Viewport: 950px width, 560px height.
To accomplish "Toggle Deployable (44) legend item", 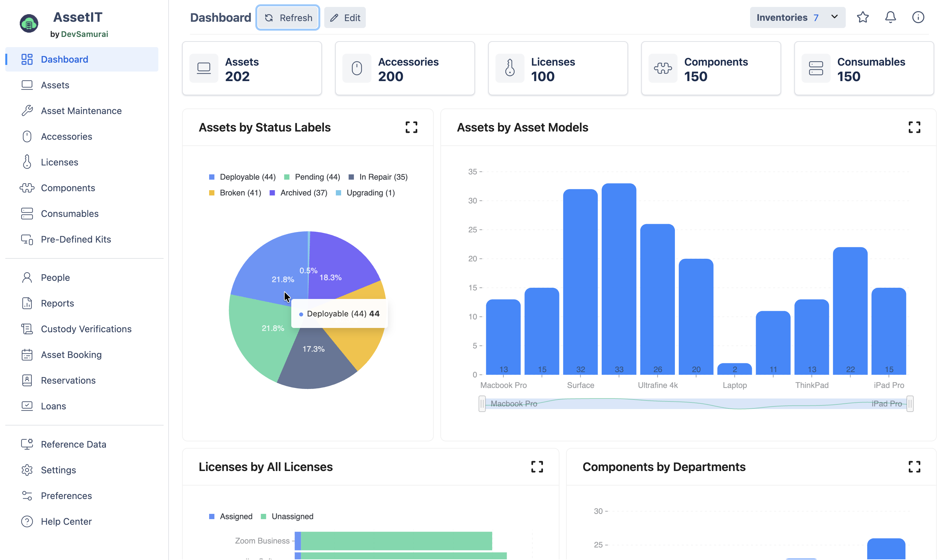I will (x=242, y=177).
